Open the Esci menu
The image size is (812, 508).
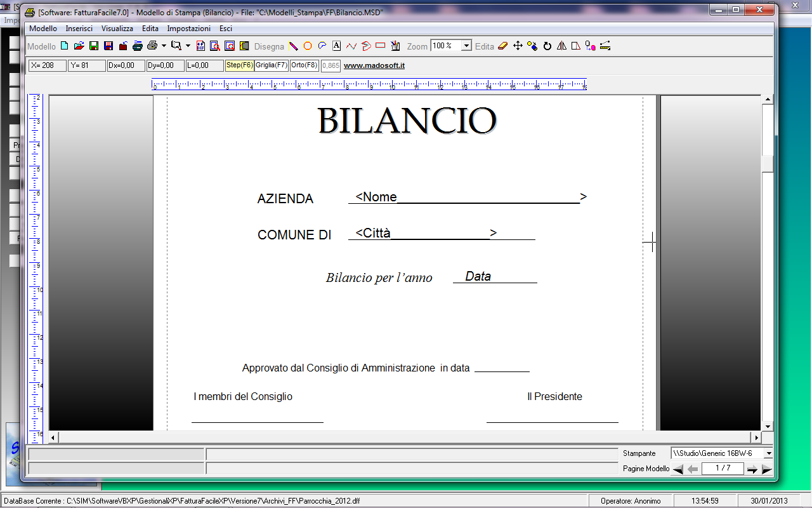(226, 29)
